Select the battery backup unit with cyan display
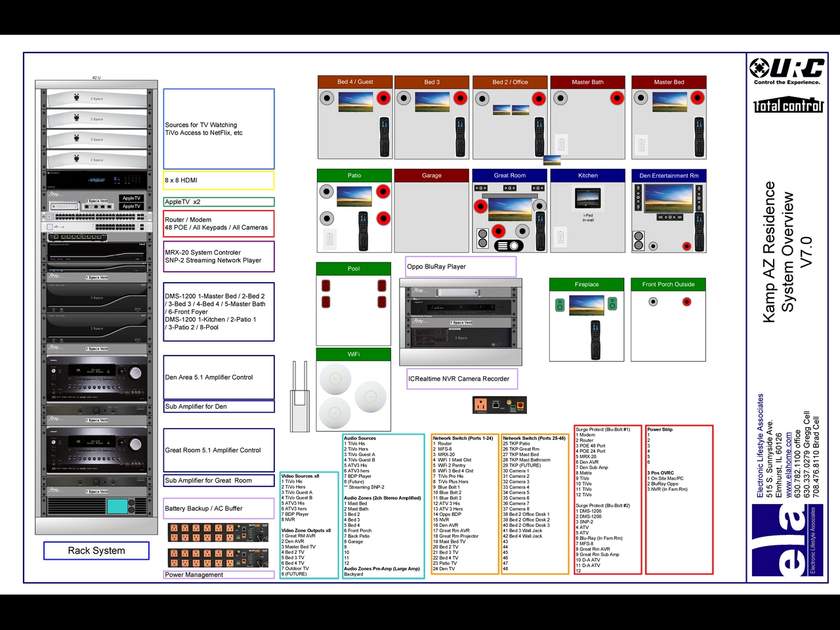The image size is (840, 630). click(96, 506)
